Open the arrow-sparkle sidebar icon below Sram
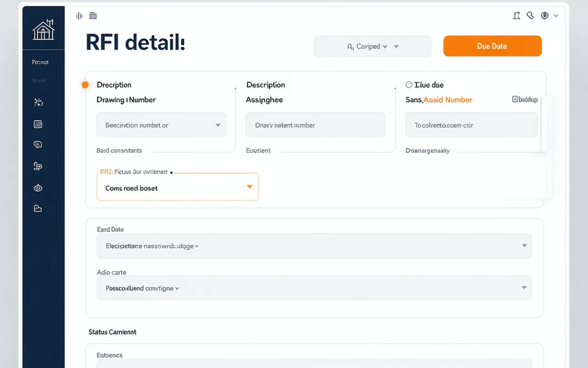 [x=38, y=102]
